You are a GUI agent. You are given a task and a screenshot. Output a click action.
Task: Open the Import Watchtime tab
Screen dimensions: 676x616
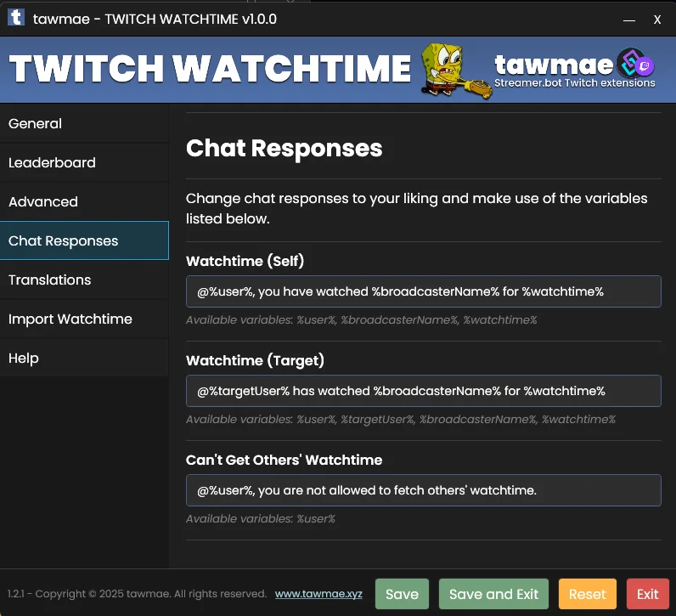pyautogui.click(x=84, y=319)
